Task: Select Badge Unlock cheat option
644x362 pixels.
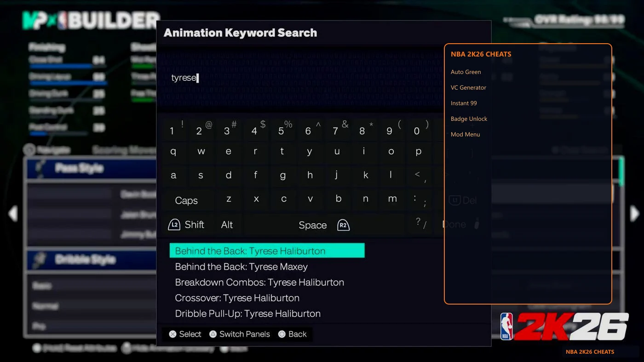Action: [469, 119]
